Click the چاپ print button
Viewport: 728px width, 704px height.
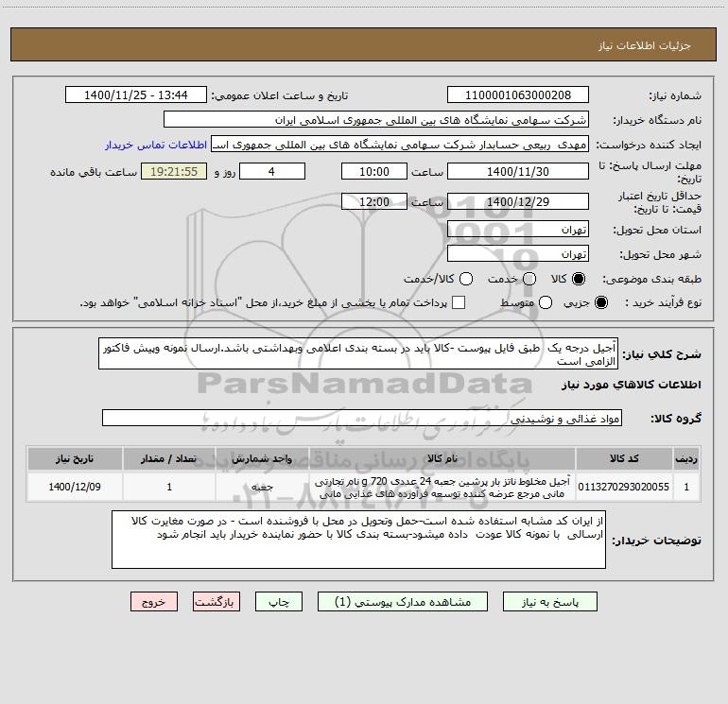pyautogui.click(x=279, y=602)
